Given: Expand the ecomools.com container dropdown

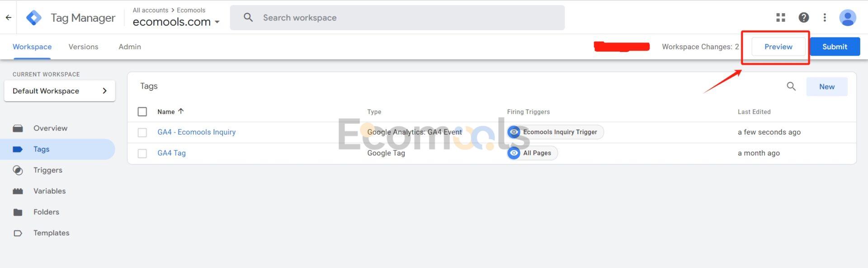Looking at the screenshot, I should (217, 22).
